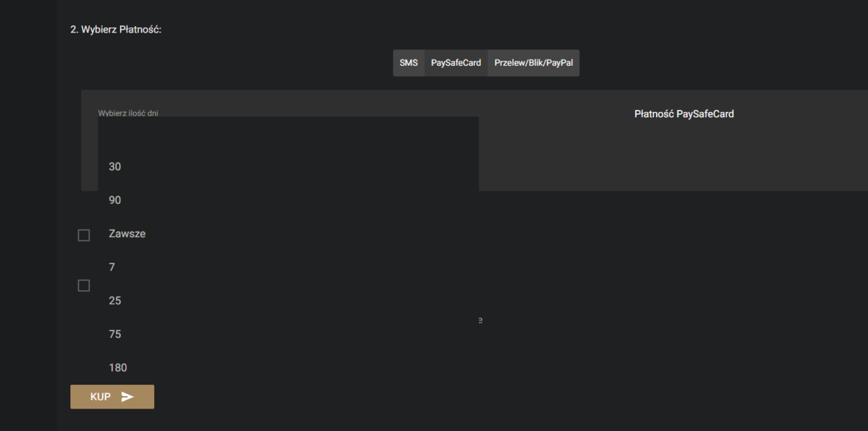This screenshot has width=868, height=431.
Task: Select 90 from the days list
Action: click(288, 200)
